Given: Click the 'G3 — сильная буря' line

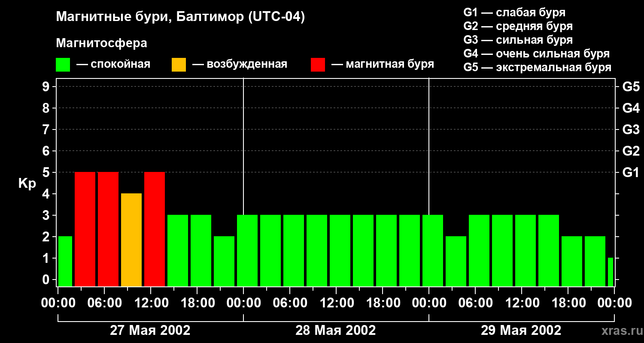Looking at the screenshot, I should 518,40.
